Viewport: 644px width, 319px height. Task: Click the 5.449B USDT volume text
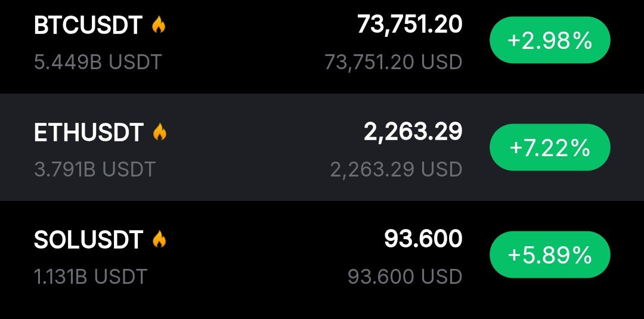[98, 61]
